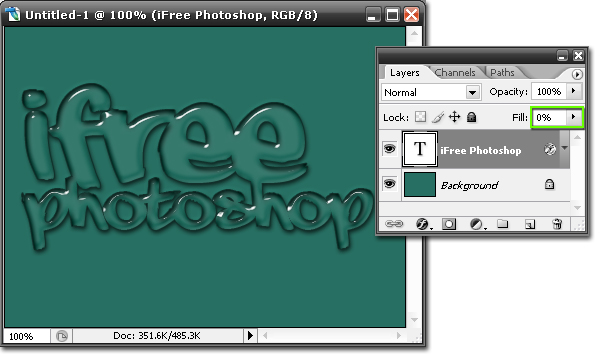Lock all padlock icon
This screenshot has width=600, height=362.
(x=471, y=117)
